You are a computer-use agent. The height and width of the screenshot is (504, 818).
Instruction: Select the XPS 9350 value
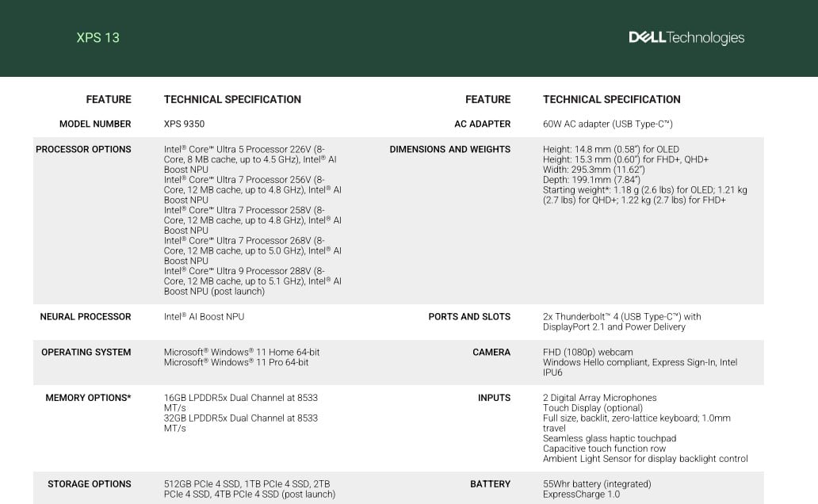click(184, 124)
